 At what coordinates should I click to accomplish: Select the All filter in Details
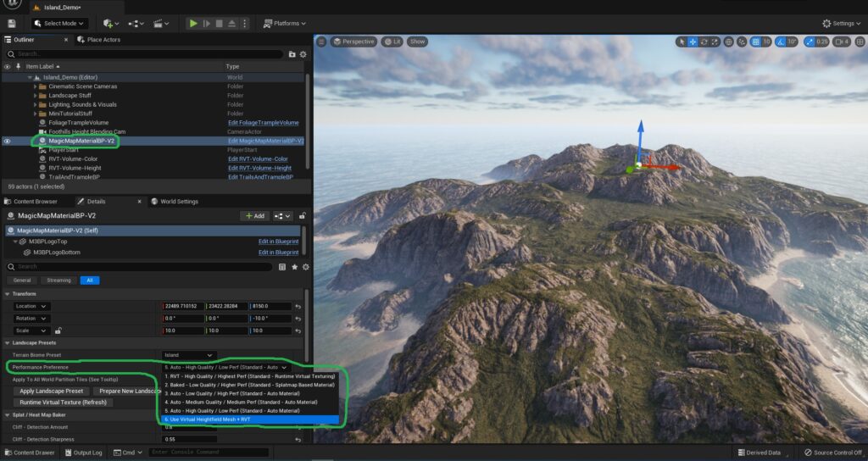pyautogui.click(x=90, y=280)
